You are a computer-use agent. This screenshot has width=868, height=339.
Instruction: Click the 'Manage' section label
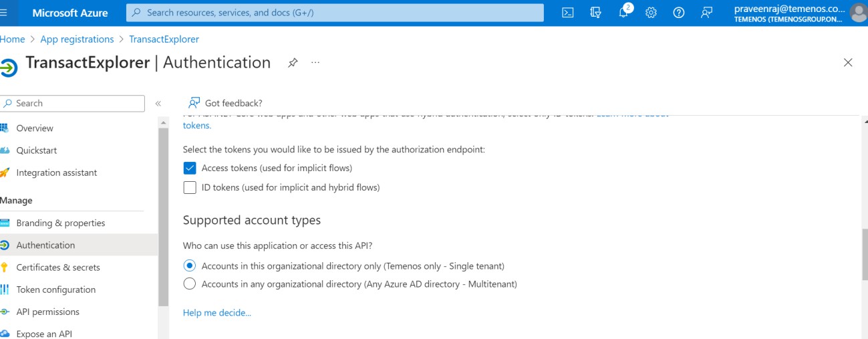pyautogui.click(x=16, y=200)
